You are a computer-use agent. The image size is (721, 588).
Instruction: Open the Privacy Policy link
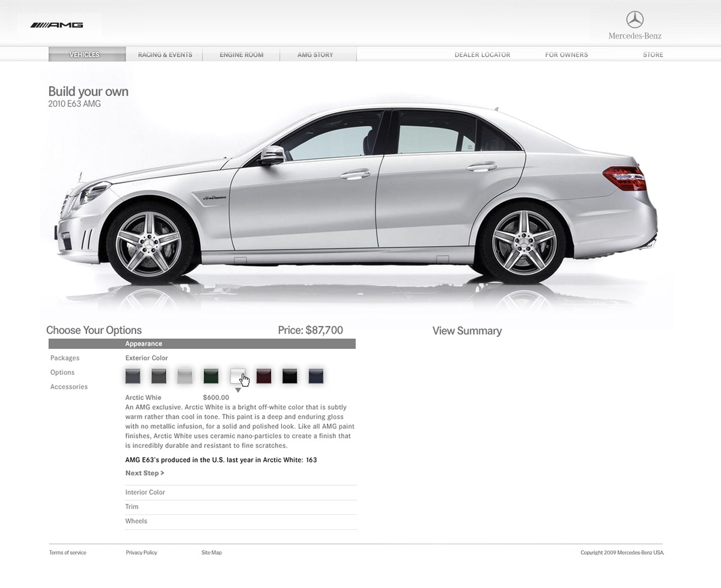coord(142,553)
